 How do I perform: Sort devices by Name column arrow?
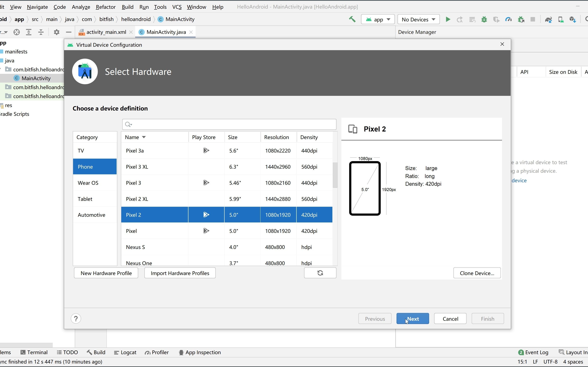(144, 137)
